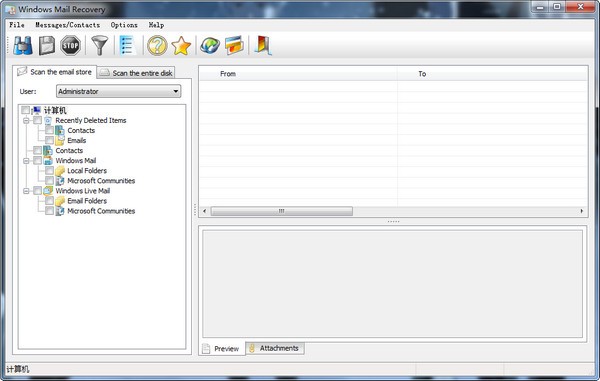Click the Email Folders folder icon

pyautogui.click(x=60, y=201)
